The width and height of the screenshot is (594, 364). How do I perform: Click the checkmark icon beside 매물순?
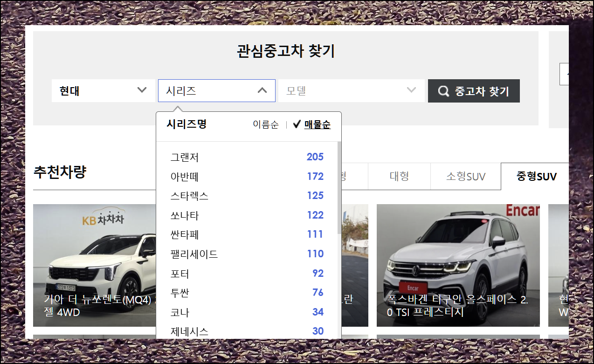(x=297, y=124)
